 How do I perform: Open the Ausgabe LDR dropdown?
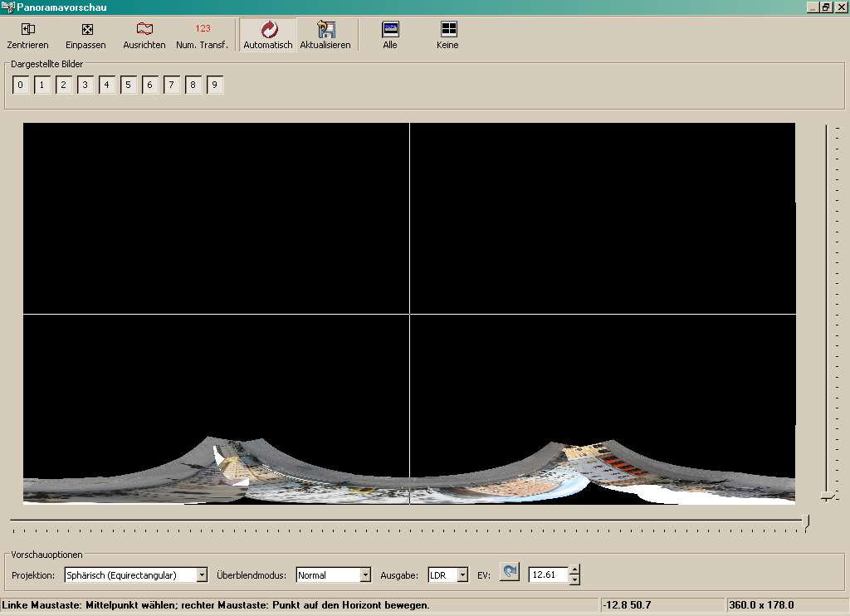tap(462, 574)
